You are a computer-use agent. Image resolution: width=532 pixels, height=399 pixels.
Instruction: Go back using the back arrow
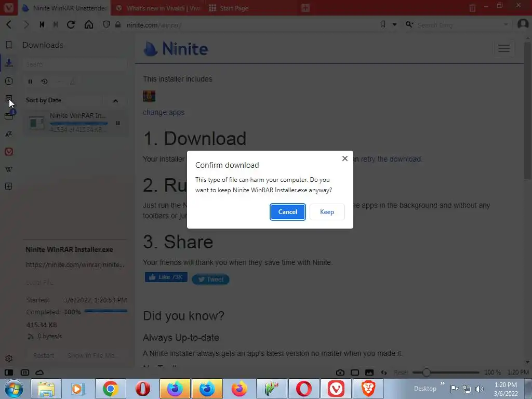9,25
